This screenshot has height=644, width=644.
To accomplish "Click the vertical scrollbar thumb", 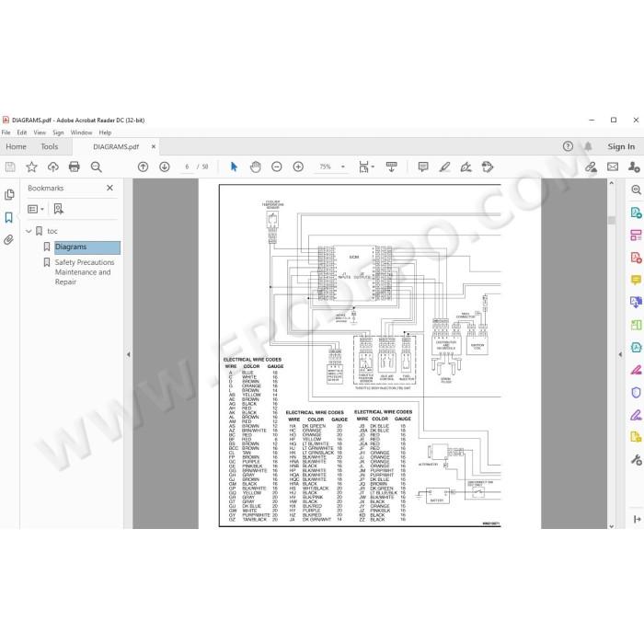I will tap(611, 220).
